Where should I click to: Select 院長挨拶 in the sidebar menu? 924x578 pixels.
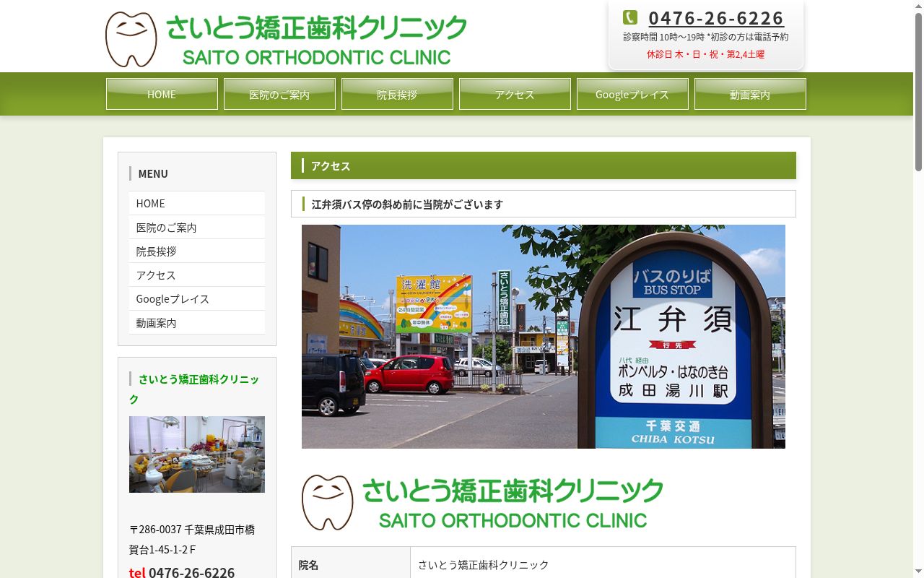197,251
